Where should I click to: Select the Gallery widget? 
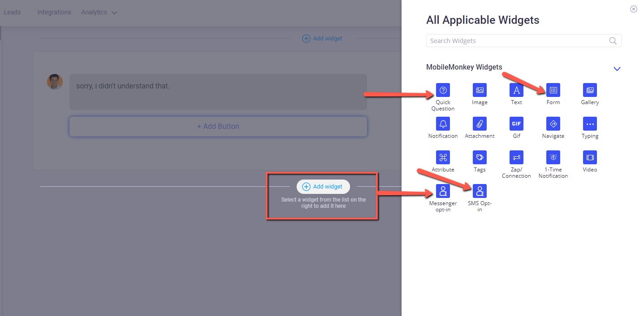pos(590,90)
